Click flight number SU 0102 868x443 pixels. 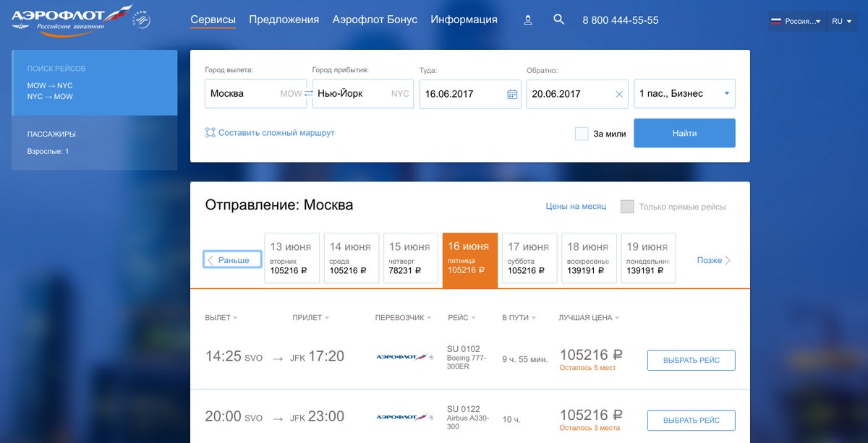pyautogui.click(x=464, y=349)
